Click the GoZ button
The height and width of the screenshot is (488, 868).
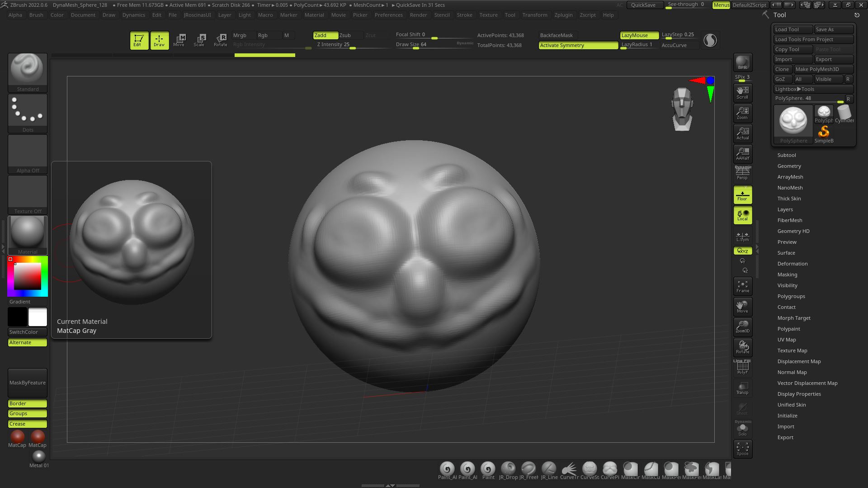(x=782, y=79)
